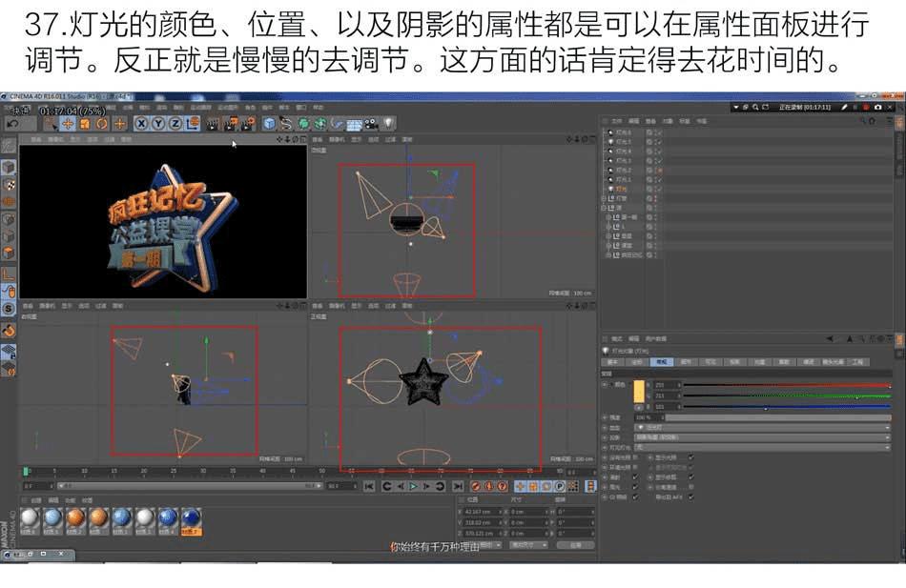The image size is (906, 588).
Task: Jump to the end of the animation
Action: tap(457, 486)
